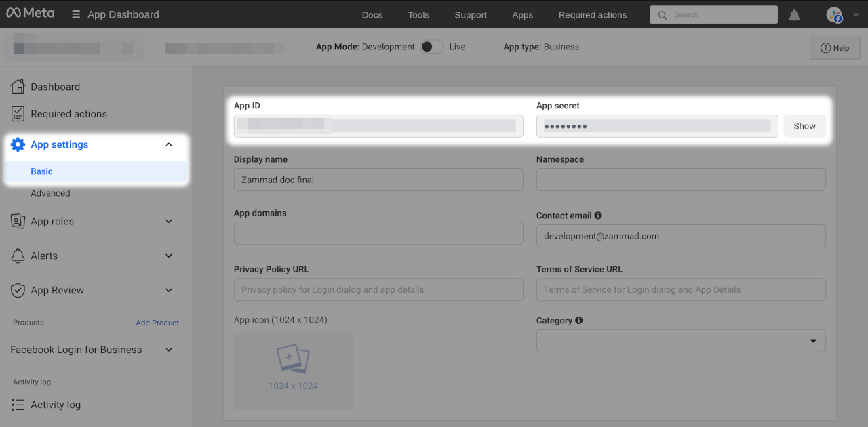Viewport: 868px width, 427px height.
Task: Click the Meta logo
Action: [x=30, y=14]
